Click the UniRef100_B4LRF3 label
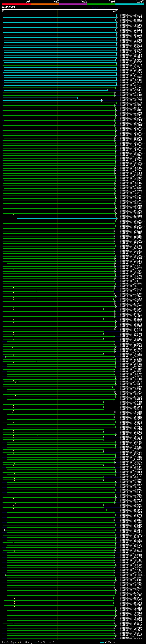This screenshot has height=644, width=146. point(131,316)
